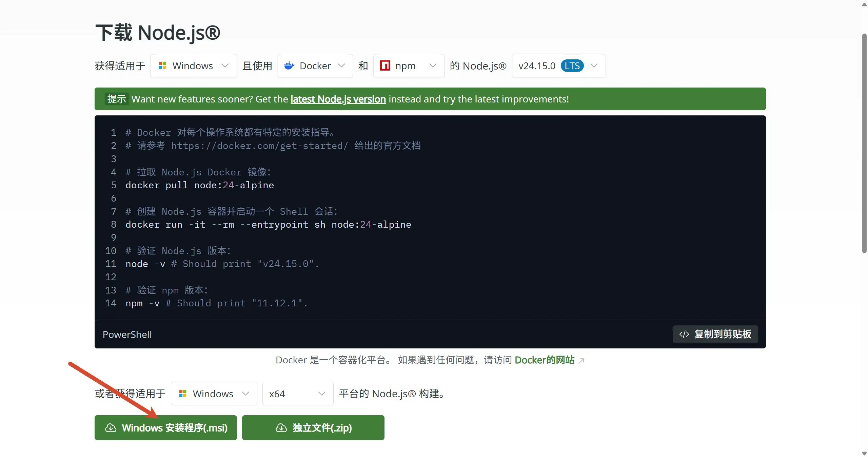Open the latest Node.js version link
The width and height of the screenshot is (868, 457).
pyautogui.click(x=338, y=99)
